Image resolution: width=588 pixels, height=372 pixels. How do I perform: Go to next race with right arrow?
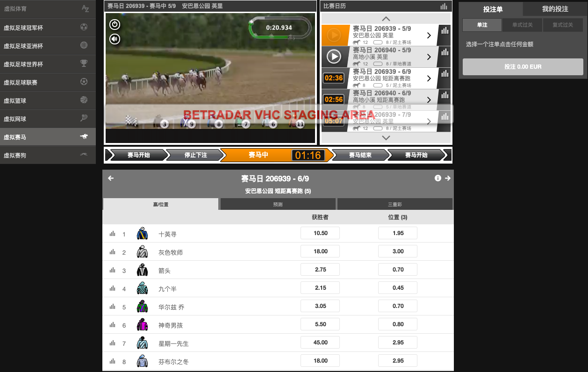(x=447, y=178)
